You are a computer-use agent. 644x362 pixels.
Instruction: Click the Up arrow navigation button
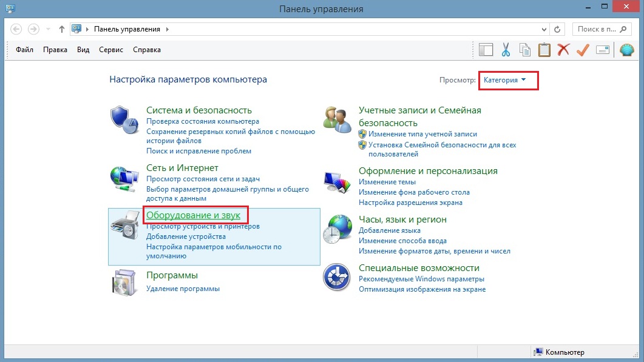tap(62, 29)
